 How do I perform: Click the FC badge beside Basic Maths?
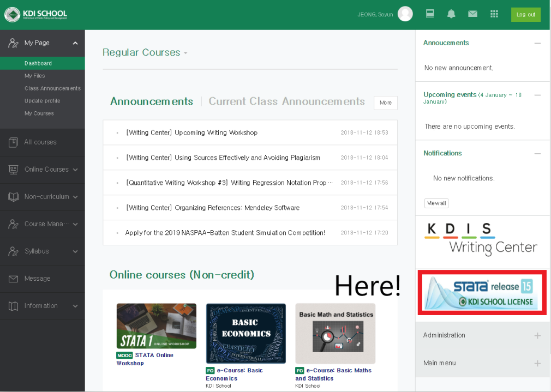(x=300, y=371)
